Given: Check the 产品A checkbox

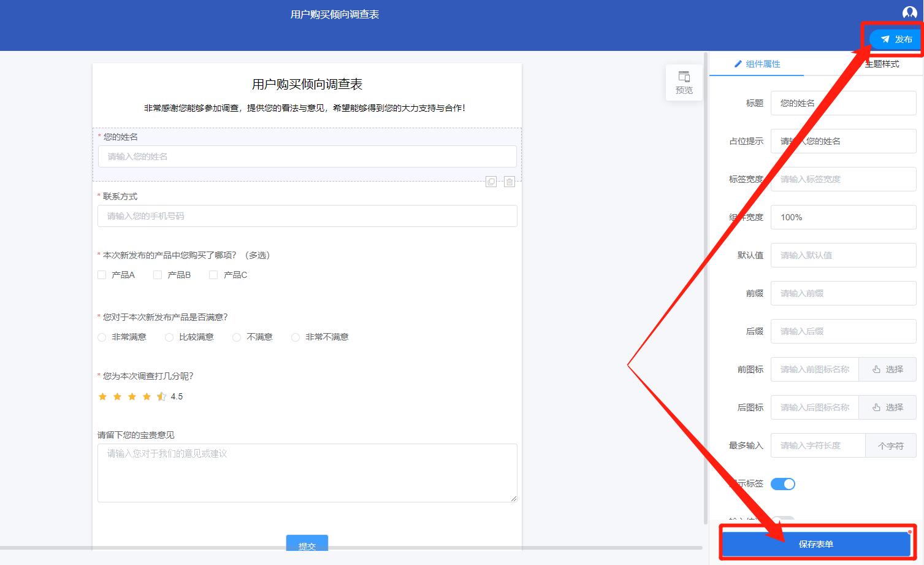Looking at the screenshot, I should coord(102,275).
